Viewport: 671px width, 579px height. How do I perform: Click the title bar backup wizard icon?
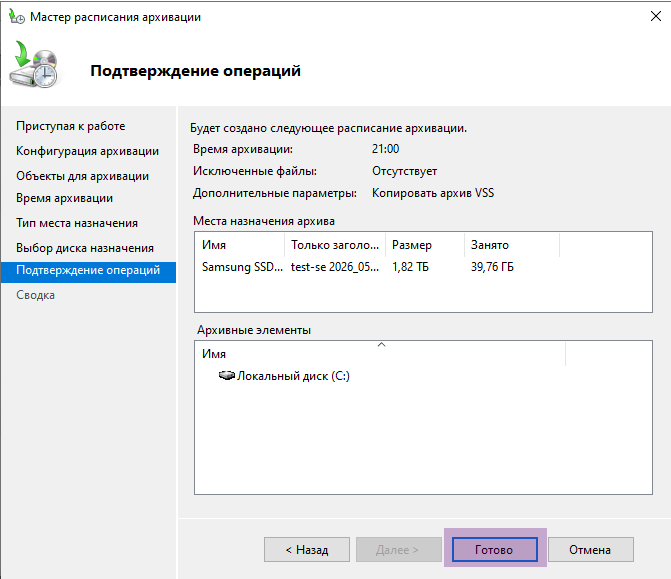(x=17, y=17)
